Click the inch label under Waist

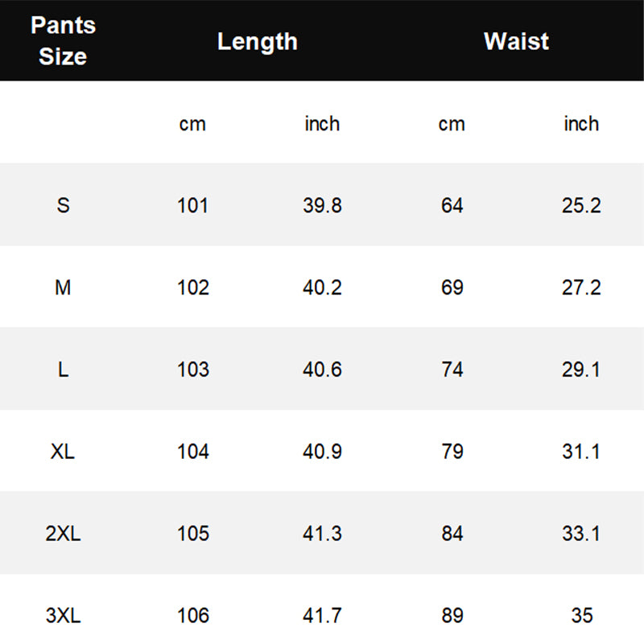coord(581,123)
